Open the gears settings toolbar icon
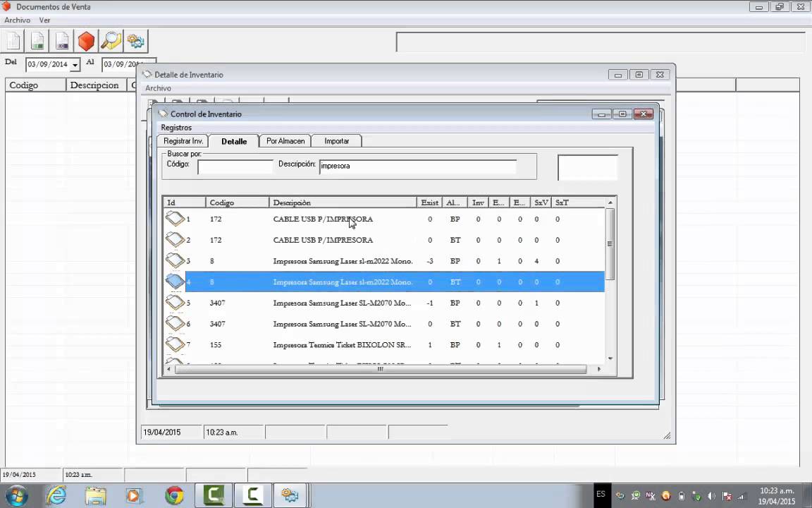 click(x=135, y=41)
